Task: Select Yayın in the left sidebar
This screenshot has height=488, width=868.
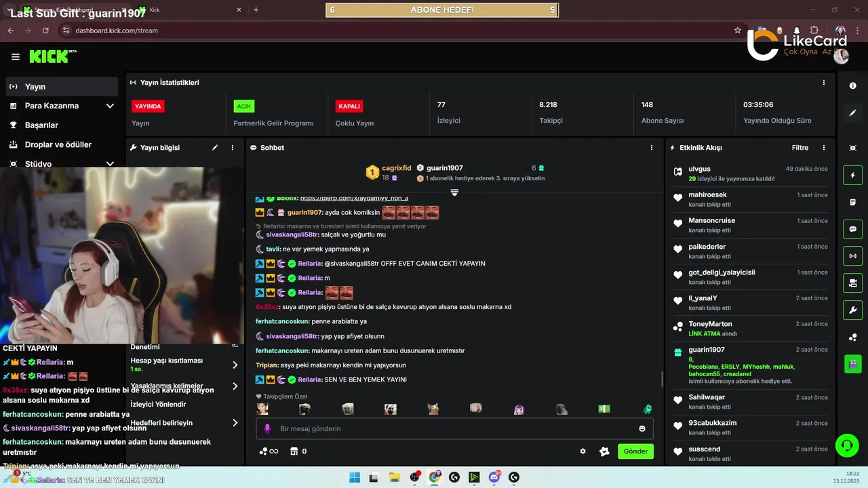Action: pos(62,87)
